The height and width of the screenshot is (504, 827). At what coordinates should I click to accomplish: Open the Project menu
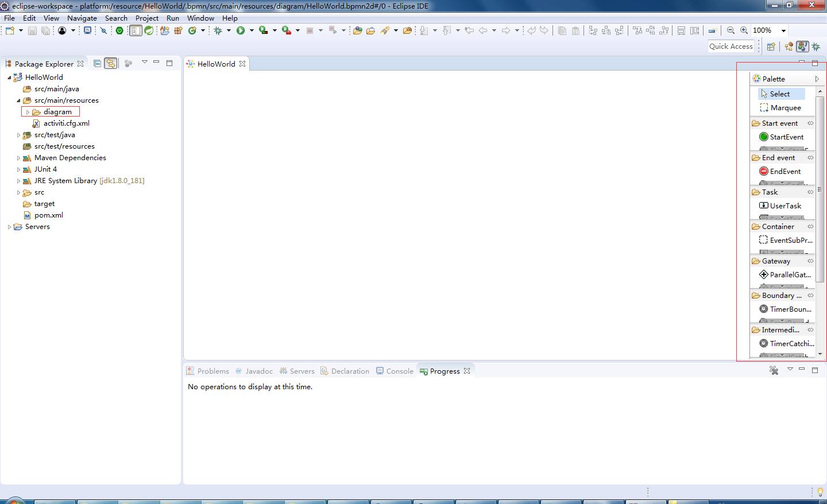[x=147, y=18]
